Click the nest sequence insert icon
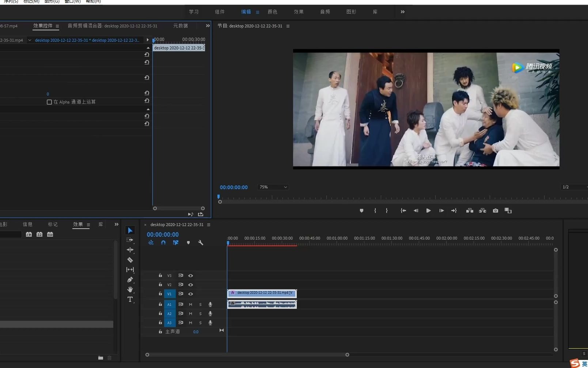The image size is (588, 368). (x=151, y=243)
